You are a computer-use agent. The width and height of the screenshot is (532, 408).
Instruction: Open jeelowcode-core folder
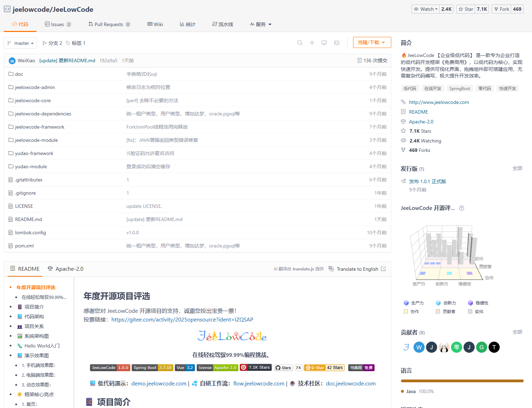coord(33,100)
